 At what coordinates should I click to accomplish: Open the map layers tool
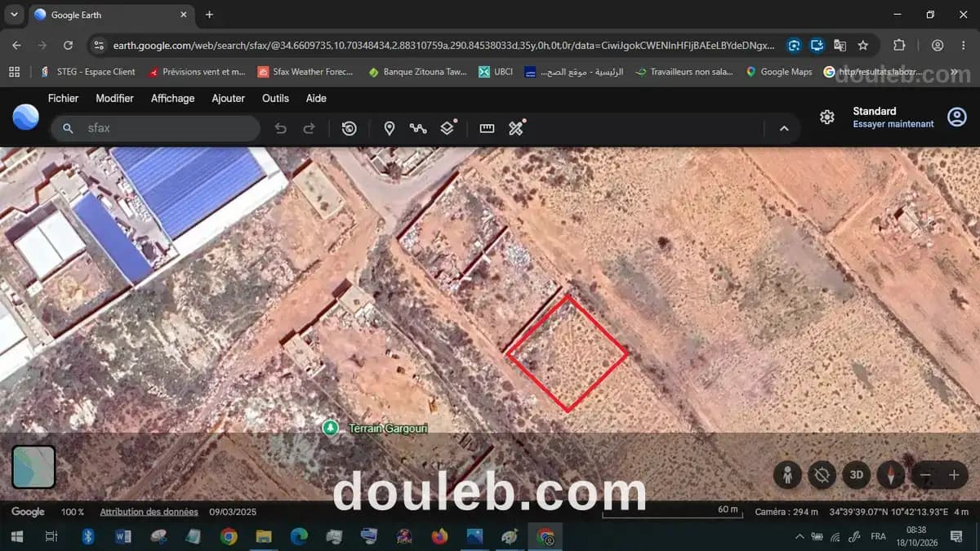coord(448,127)
